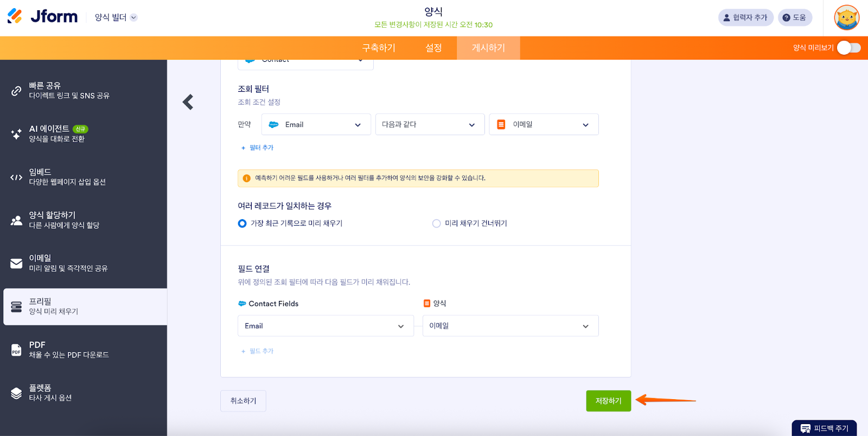Viewport: 868px width, 436px height.
Task: Click the 프리필 stacked fields icon
Action: pos(16,307)
